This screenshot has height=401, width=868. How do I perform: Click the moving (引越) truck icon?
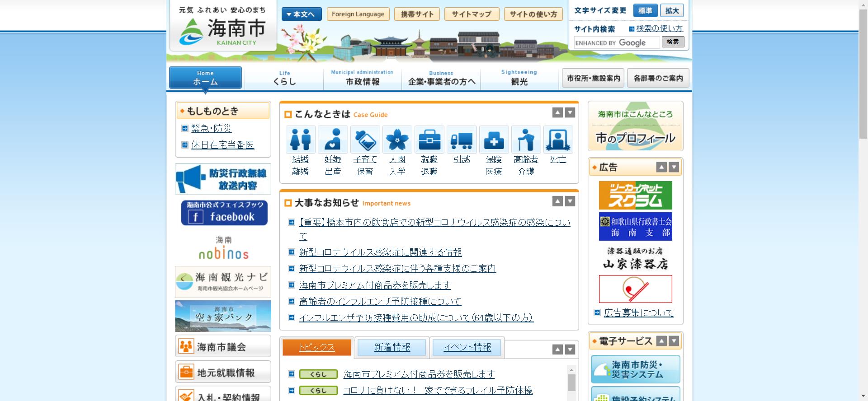[462, 140]
